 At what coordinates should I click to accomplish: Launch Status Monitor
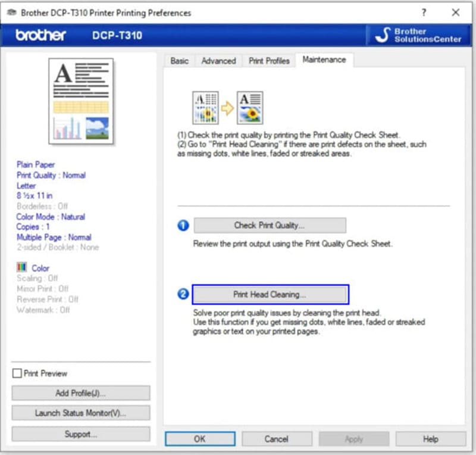click(81, 413)
